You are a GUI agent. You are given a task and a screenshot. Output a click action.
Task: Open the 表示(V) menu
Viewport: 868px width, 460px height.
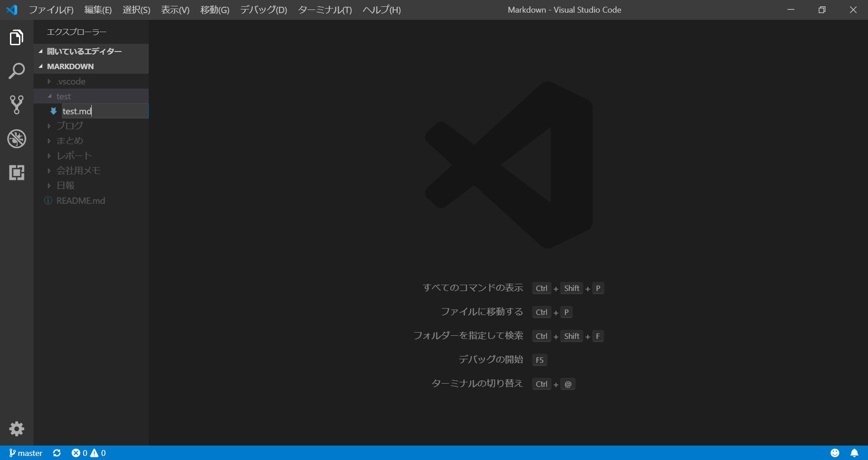coord(175,10)
